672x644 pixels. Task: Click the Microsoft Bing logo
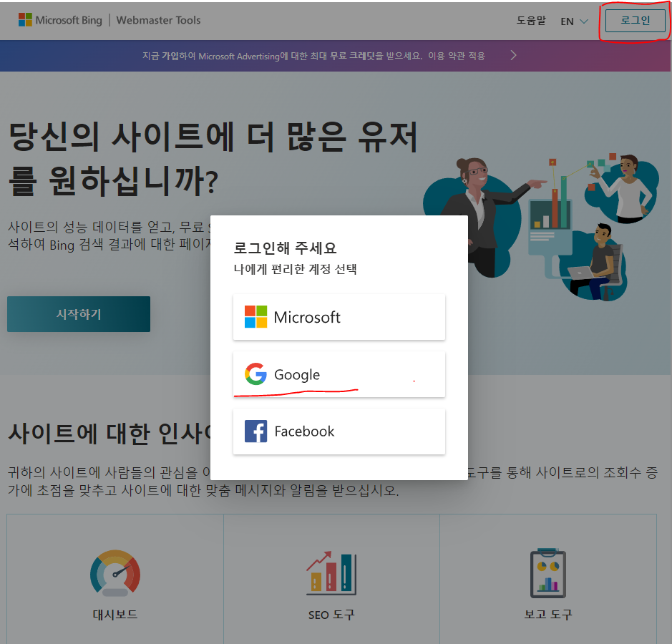pyautogui.click(x=60, y=20)
